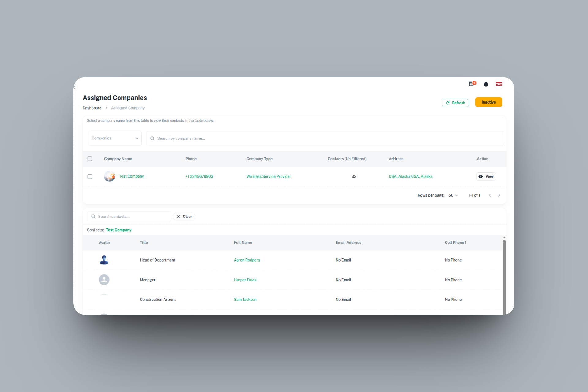This screenshot has height=392, width=588.
Task: Open the Companies dropdown filter
Action: click(x=115, y=138)
